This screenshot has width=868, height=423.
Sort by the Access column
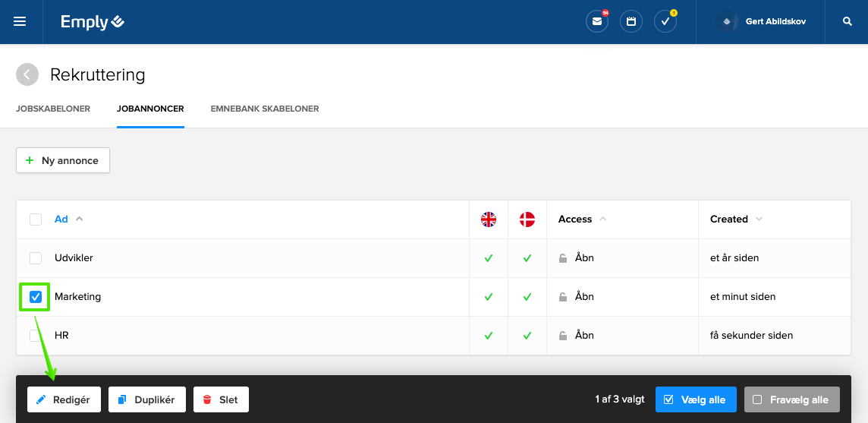tap(575, 219)
